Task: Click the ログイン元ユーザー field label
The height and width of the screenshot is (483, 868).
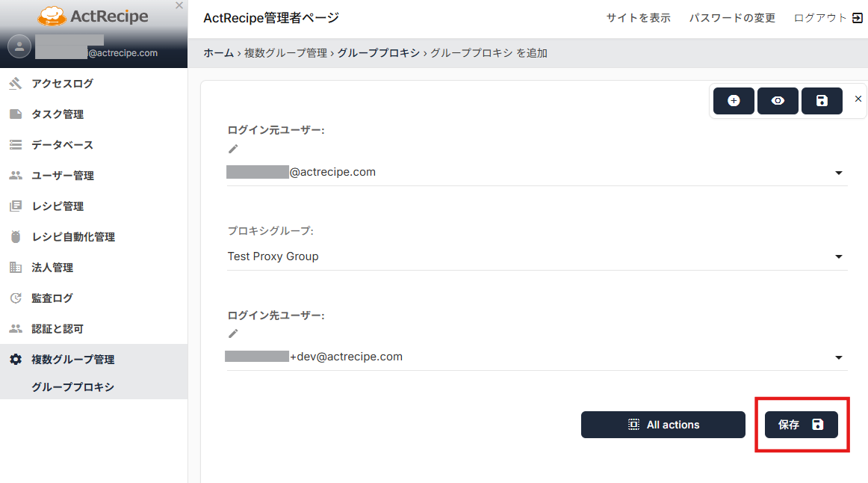Action: (x=276, y=130)
